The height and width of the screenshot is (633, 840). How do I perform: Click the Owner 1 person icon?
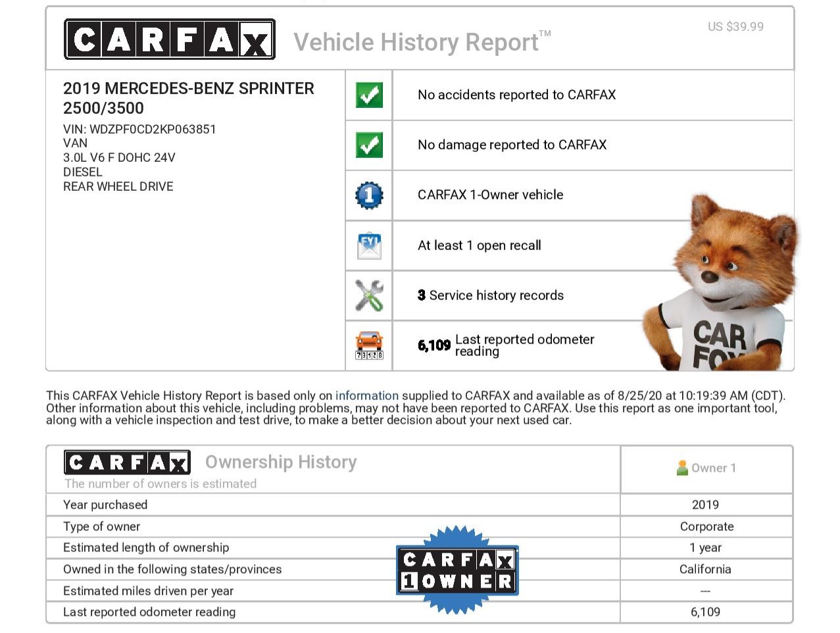682,468
